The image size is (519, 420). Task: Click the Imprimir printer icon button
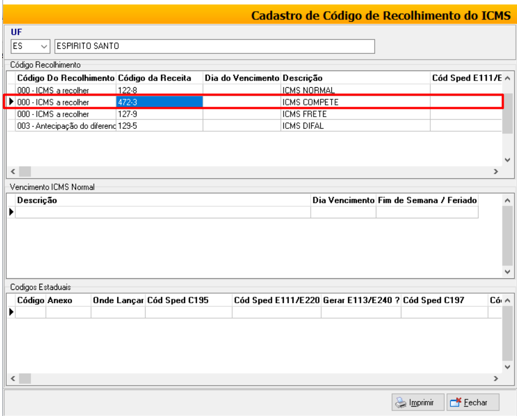(417, 402)
